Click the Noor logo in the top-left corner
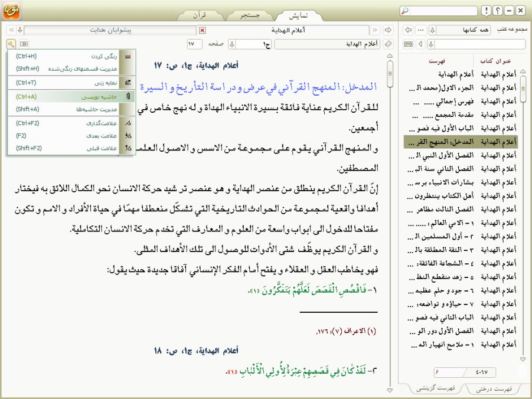Screen dimensions: 532x399 point(11,10)
